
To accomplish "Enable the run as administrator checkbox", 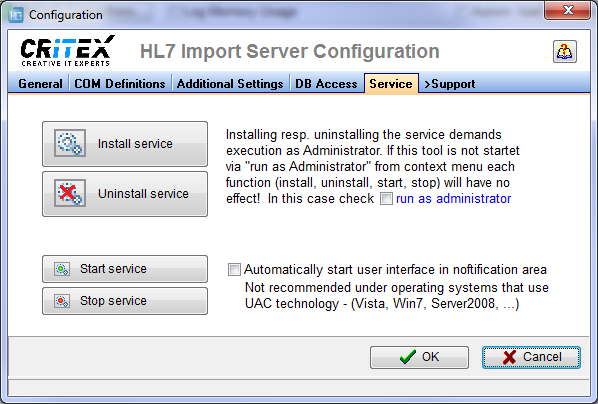I will point(386,199).
